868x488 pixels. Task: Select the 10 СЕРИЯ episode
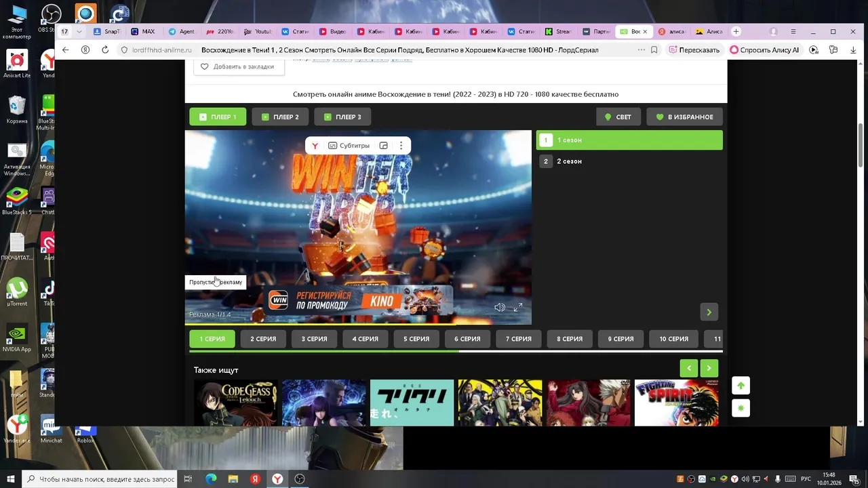[673, 339]
